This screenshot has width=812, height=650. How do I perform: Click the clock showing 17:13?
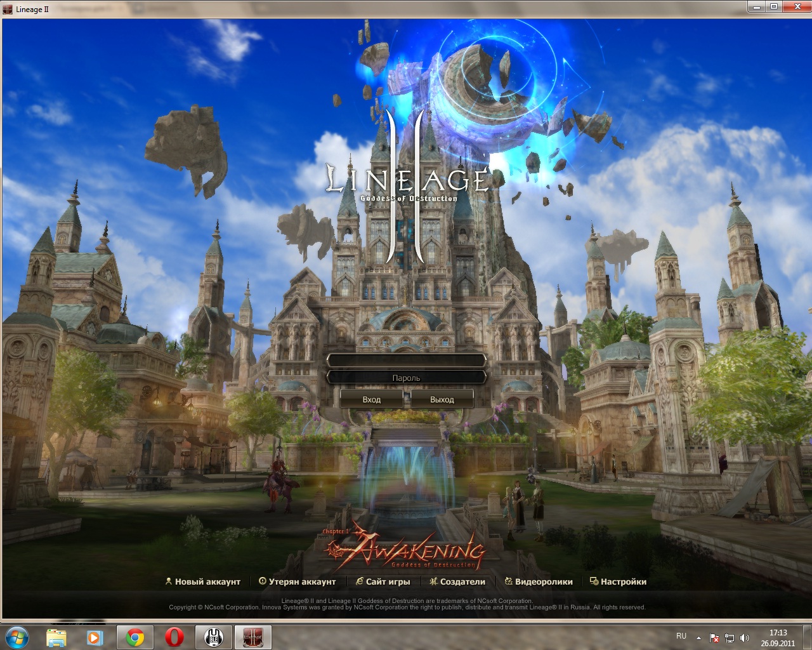click(778, 637)
